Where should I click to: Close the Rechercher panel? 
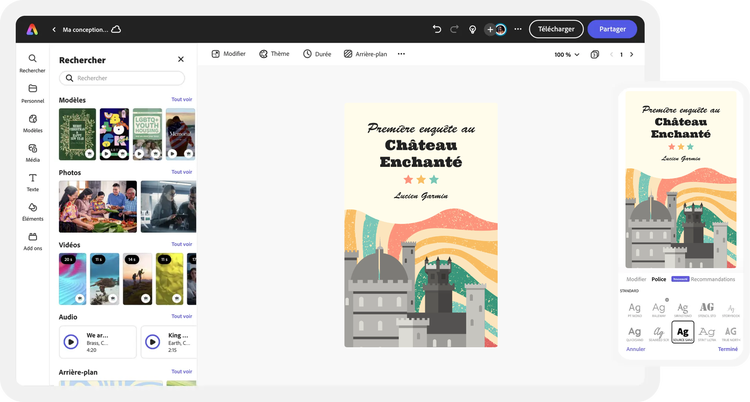click(181, 60)
